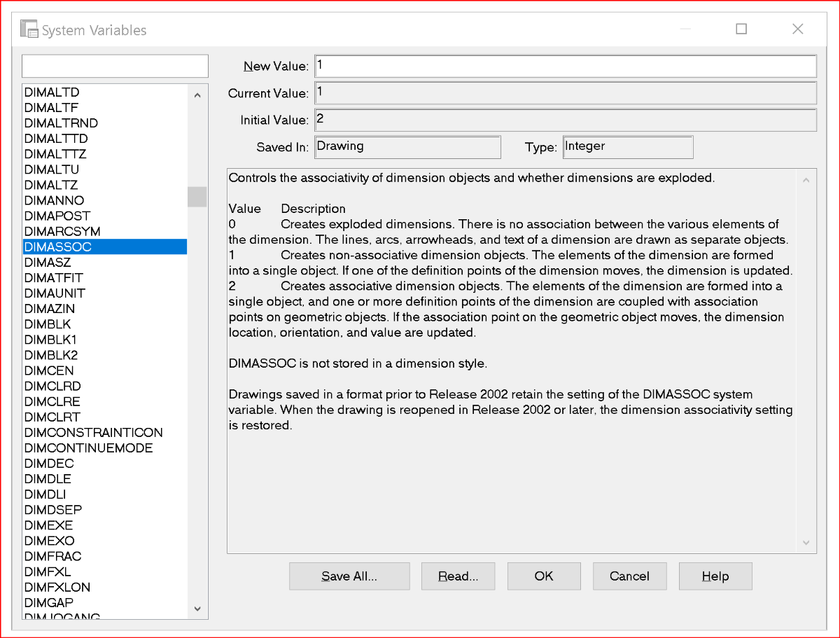Image resolution: width=840 pixels, height=638 pixels.
Task: Select DIMEXO variable
Action: pyautogui.click(x=104, y=541)
